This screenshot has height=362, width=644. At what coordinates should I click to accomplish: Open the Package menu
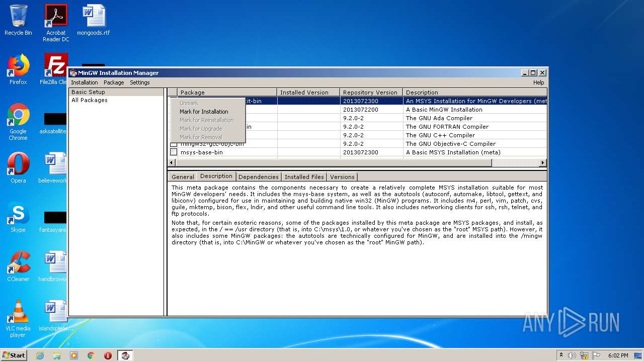(x=114, y=82)
